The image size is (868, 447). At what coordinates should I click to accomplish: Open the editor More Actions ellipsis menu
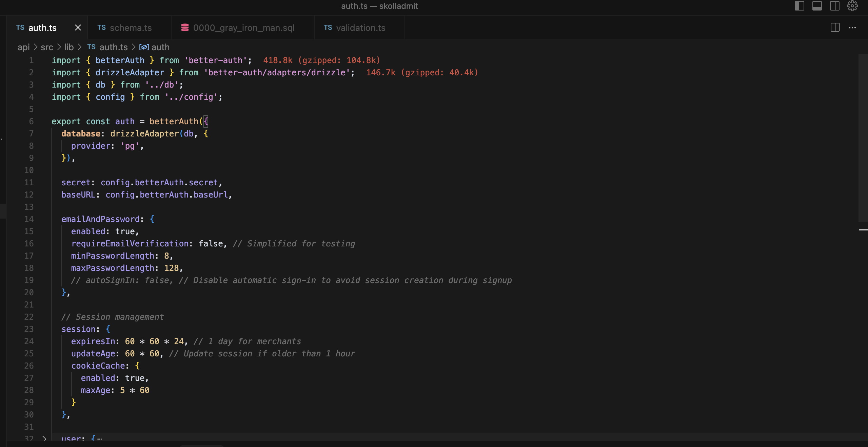point(852,27)
